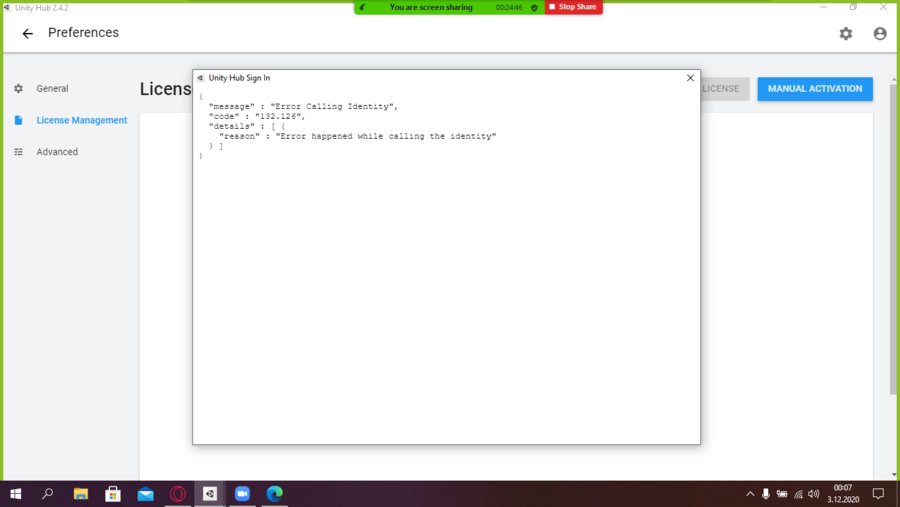The width and height of the screenshot is (900, 507).
Task: Open the account profile icon
Action: [880, 34]
